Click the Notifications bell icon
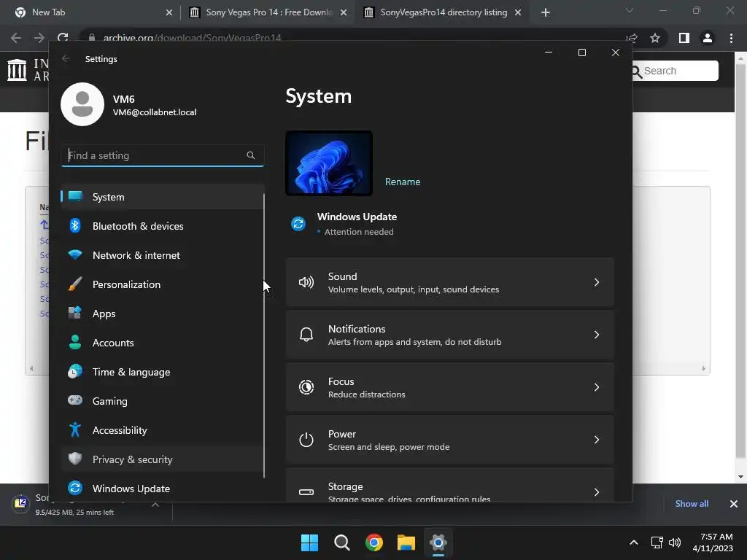This screenshot has height=560, width=747. tap(306, 335)
